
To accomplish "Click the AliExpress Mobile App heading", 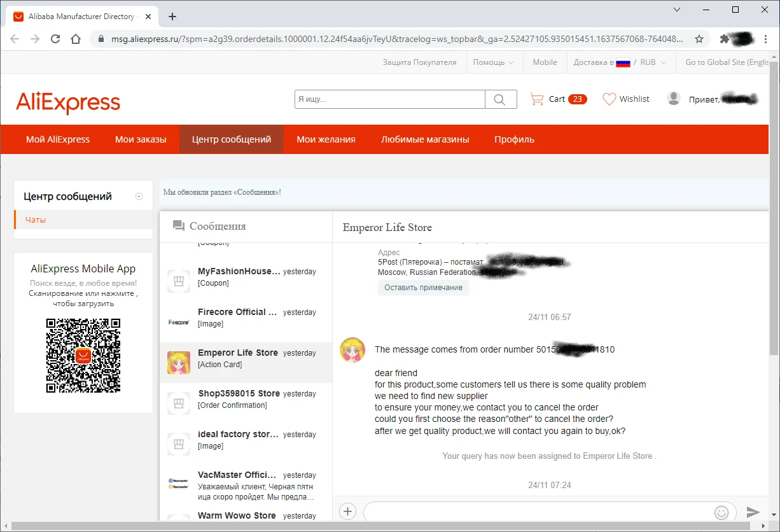I will click(83, 269).
